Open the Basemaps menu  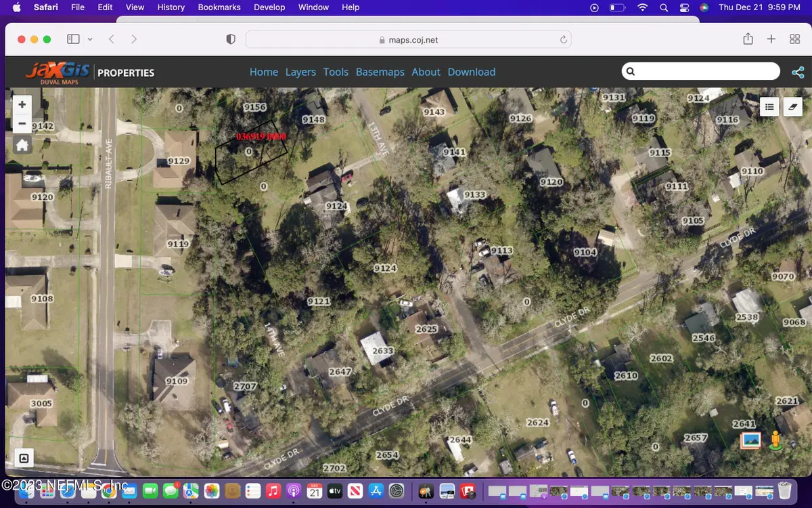click(x=380, y=72)
